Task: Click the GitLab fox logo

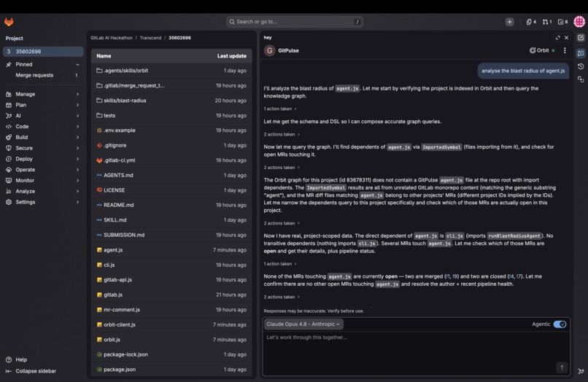Action: 9,22
